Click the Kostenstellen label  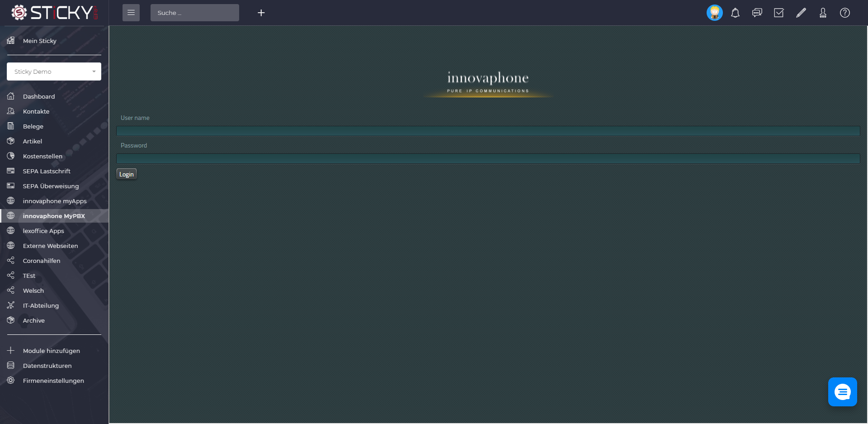pyautogui.click(x=42, y=156)
